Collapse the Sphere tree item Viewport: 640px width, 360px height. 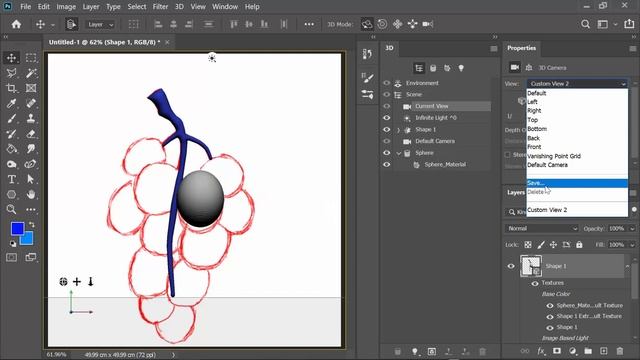(x=399, y=153)
